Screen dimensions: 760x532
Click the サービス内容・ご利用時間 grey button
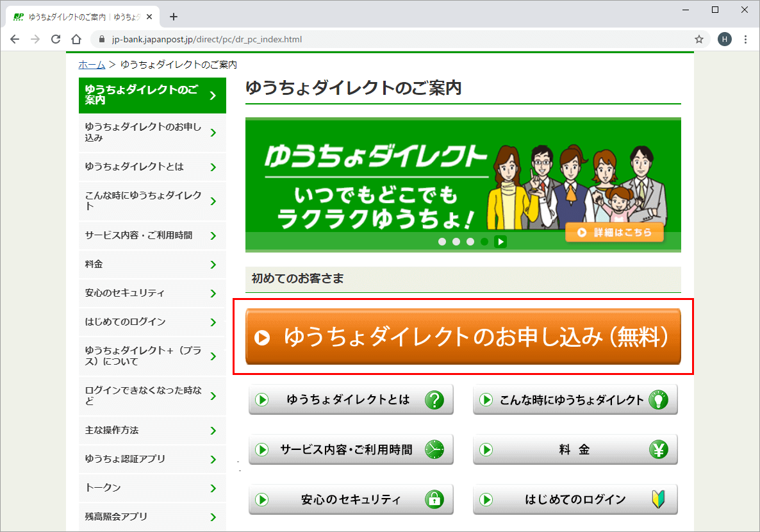coord(351,449)
